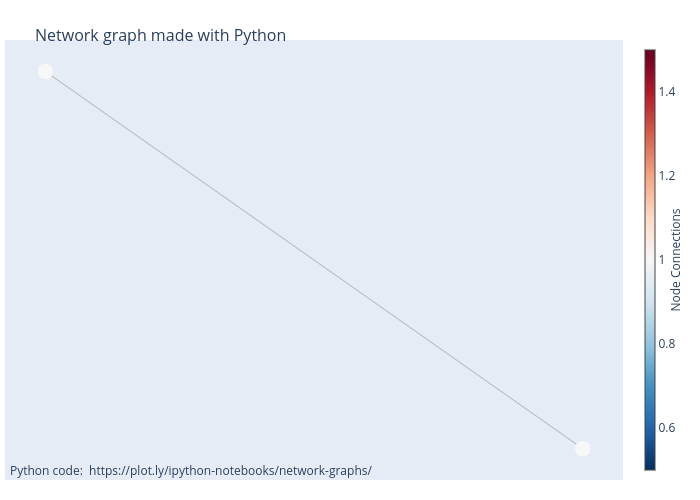Click the 'Node Connections' colorbar title
The height and width of the screenshot is (500, 700).
click(x=677, y=260)
